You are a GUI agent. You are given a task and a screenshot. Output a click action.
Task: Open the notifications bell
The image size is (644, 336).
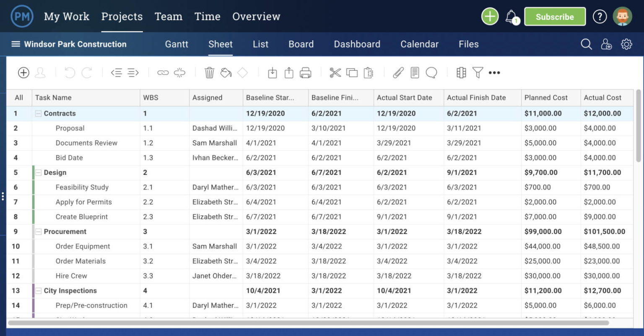[x=512, y=17]
